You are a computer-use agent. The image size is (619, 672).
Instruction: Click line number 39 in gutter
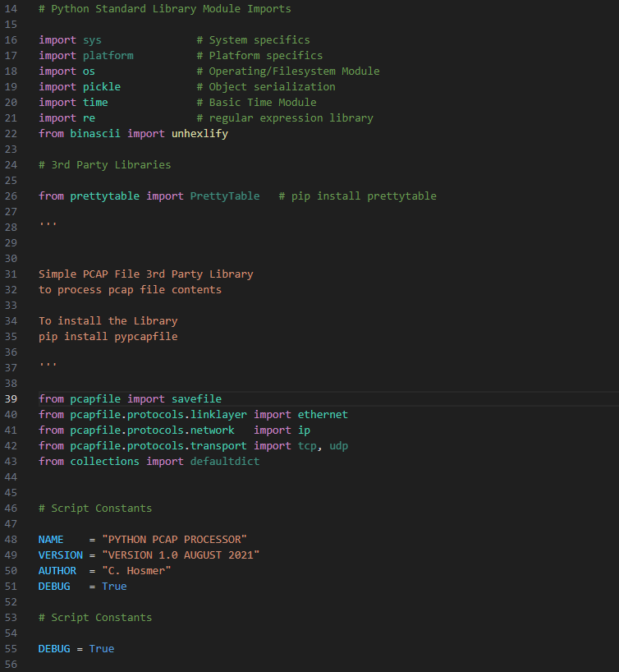click(x=11, y=399)
